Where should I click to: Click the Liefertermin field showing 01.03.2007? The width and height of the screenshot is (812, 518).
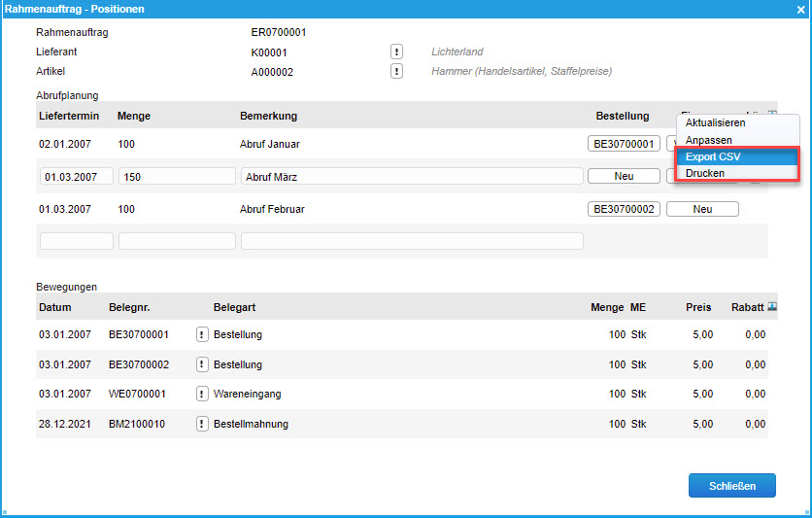(76, 177)
